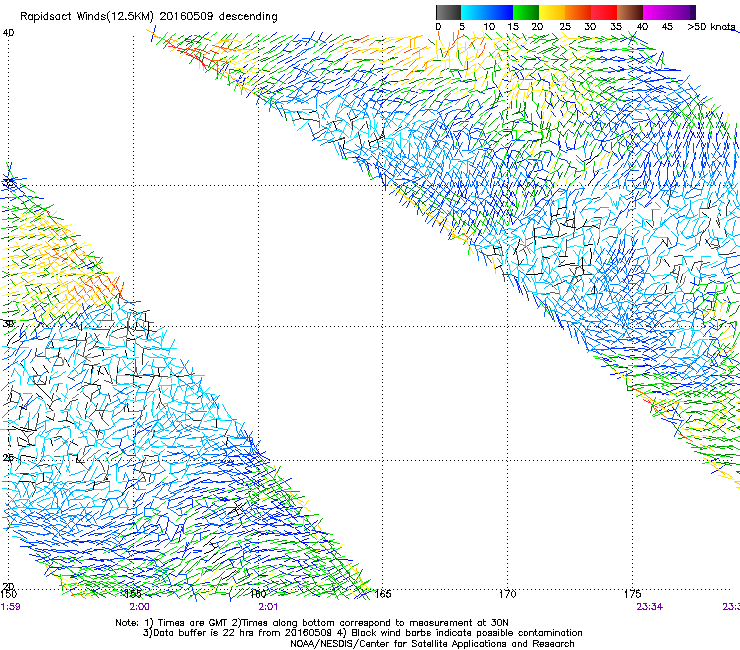
Task: Click the latitude label '40' at top left
Action: (x=8, y=33)
